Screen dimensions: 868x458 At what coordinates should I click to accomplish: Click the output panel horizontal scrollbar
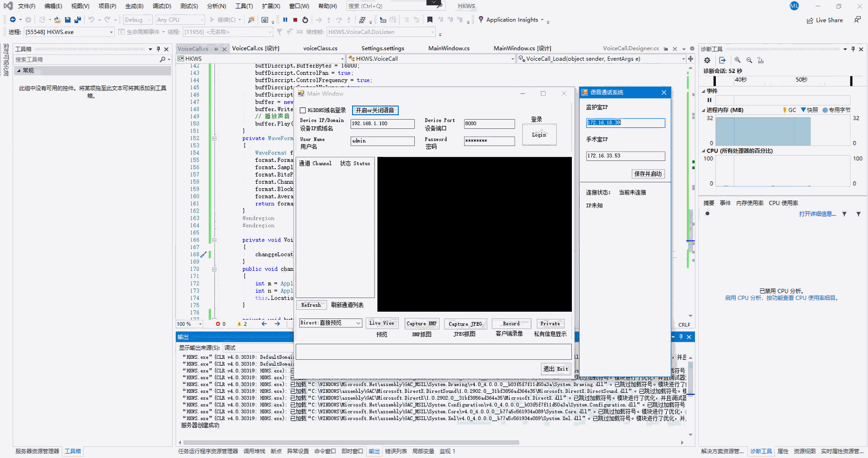coord(352,442)
